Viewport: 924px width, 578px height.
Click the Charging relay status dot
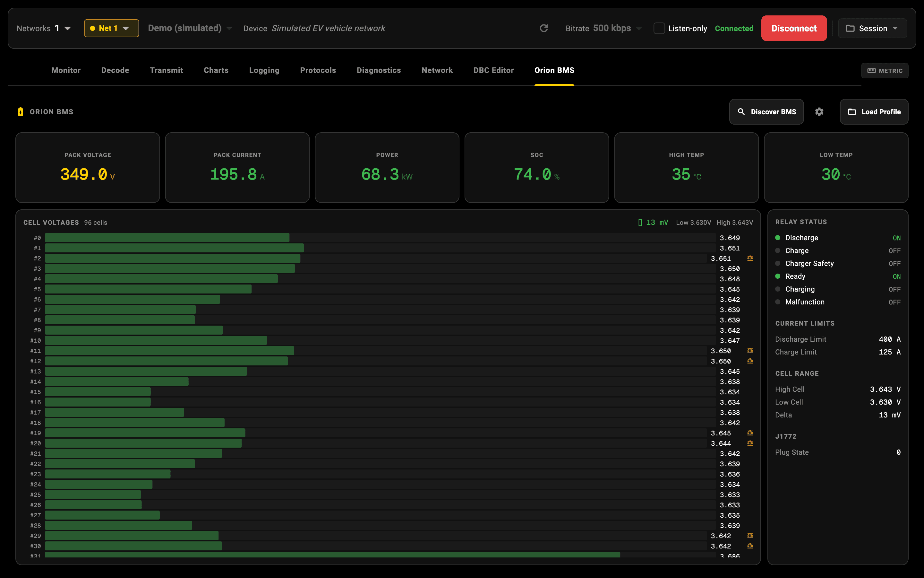pyautogui.click(x=778, y=289)
